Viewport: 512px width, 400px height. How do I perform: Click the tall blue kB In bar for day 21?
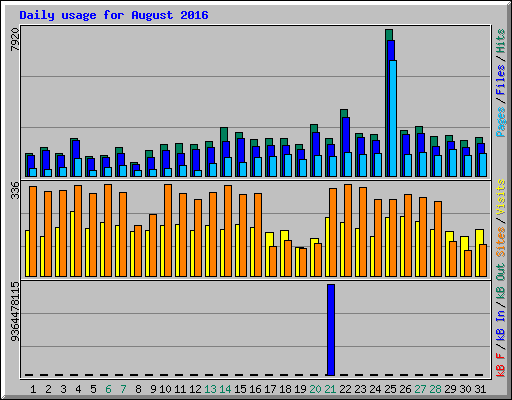coord(331,330)
